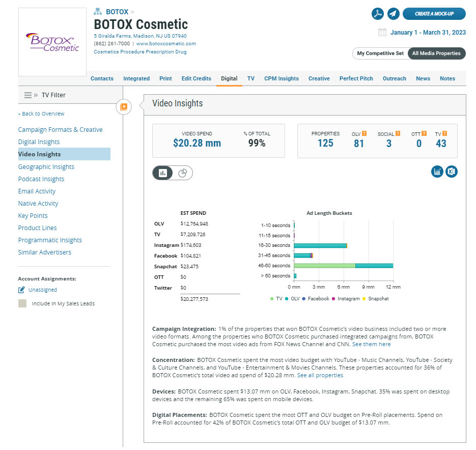Open Programmatic Insights
The image size is (476, 450).
(50, 240)
